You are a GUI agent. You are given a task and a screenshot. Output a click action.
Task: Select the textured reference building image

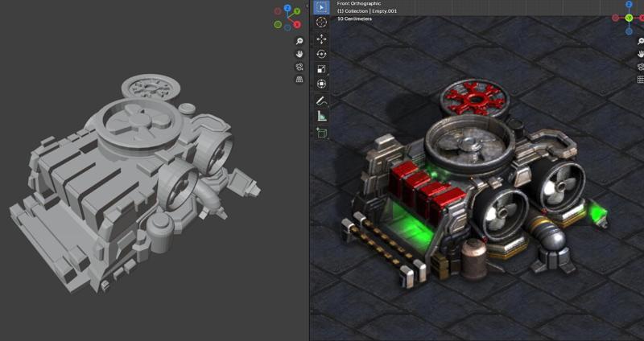[474, 183]
